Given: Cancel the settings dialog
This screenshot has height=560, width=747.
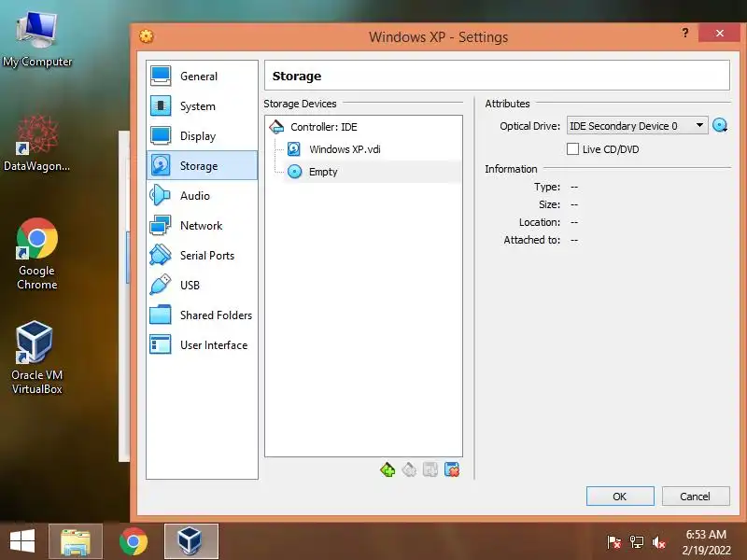Looking at the screenshot, I should tap(696, 497).
